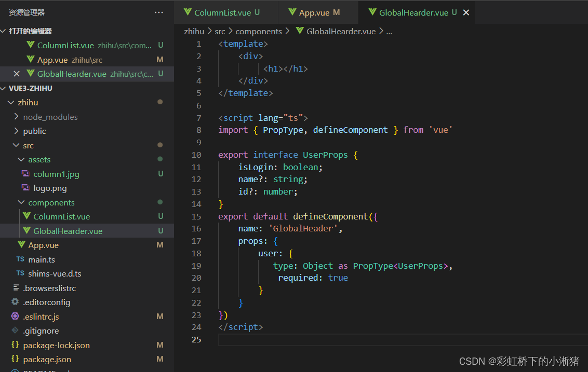Click image file icon beside logo.png
The width and height of the screenshot is (588, 372).
pos(25,188)
